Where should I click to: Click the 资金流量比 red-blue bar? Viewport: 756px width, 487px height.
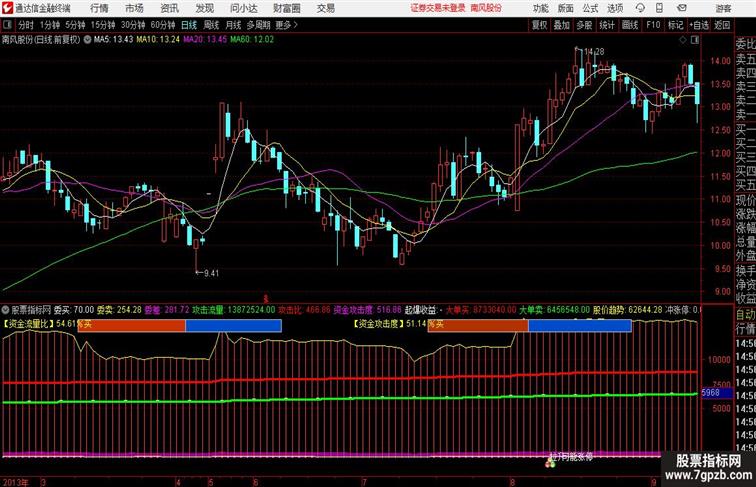pyautogui.click(x=179, y=325)
